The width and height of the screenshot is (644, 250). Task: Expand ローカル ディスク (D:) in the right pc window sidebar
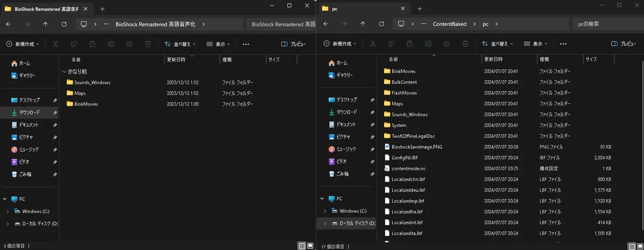[x=325, y=223]
